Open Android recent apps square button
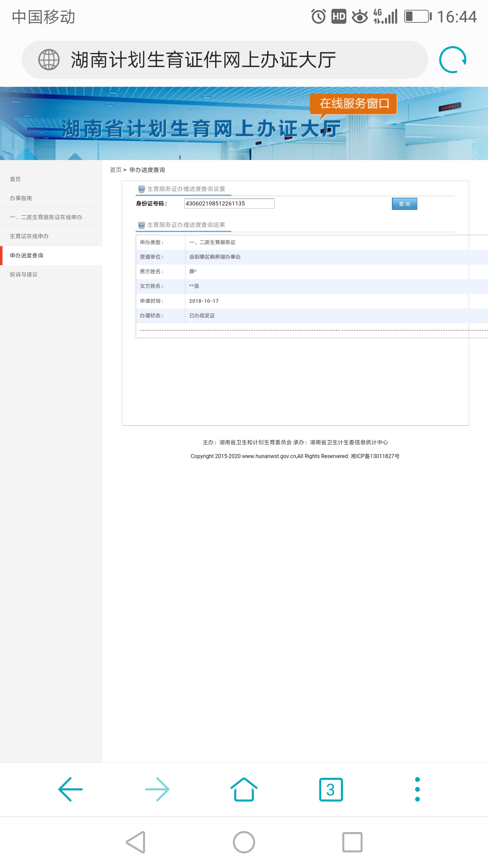Viewport: 488px width, 868px height. coord(352,842)
